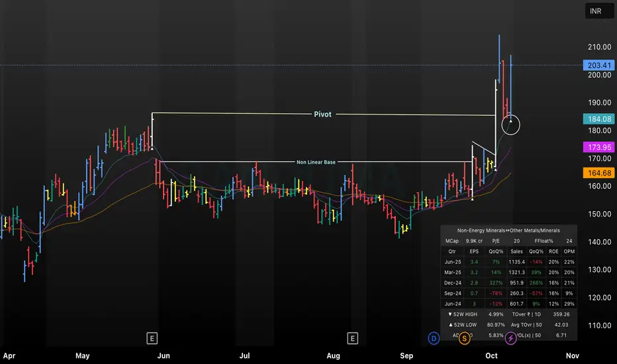Click the Non Linear Base label
The height and width of the screenshot is (364, 617).
pyautogui.click(x=316, y=162)
